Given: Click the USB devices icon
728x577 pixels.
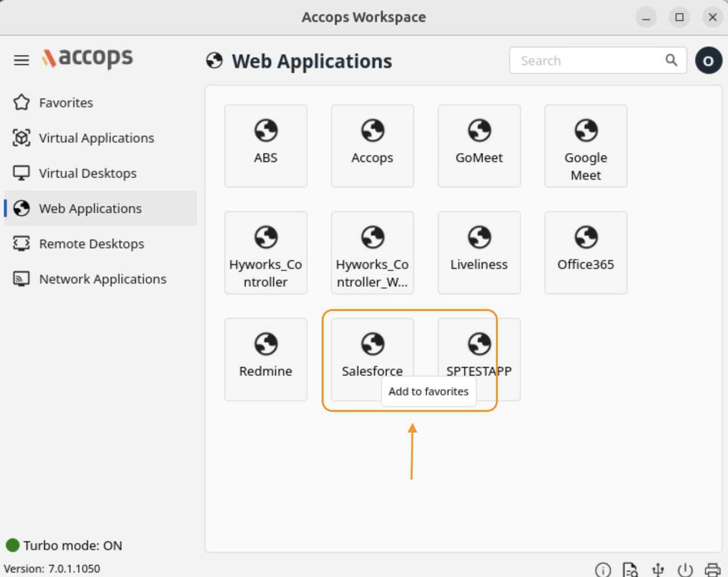Looking at the screenshot, I should (x=658, y=570).
